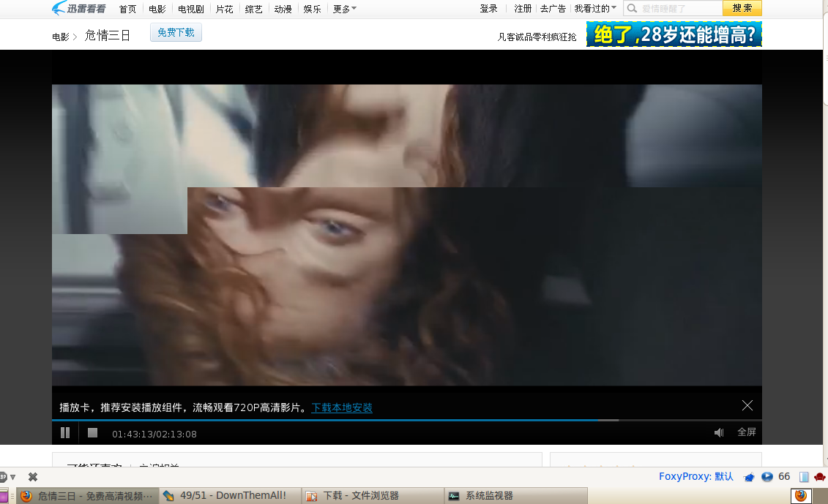Switch to 49/51 - DownThemAll! taskbar window
Image resolution: width=828 pixels, height=504 pixels.
point(230,496)
